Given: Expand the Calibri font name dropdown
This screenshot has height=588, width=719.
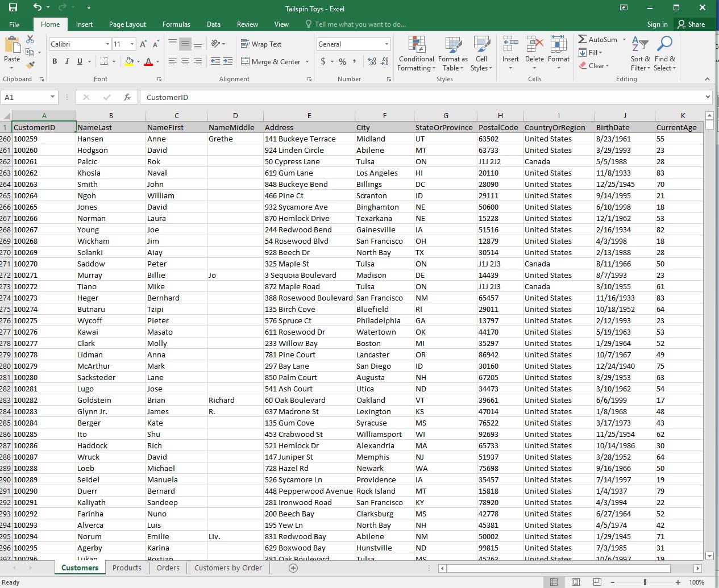Looking at the screenshot, I should (107, 44).
